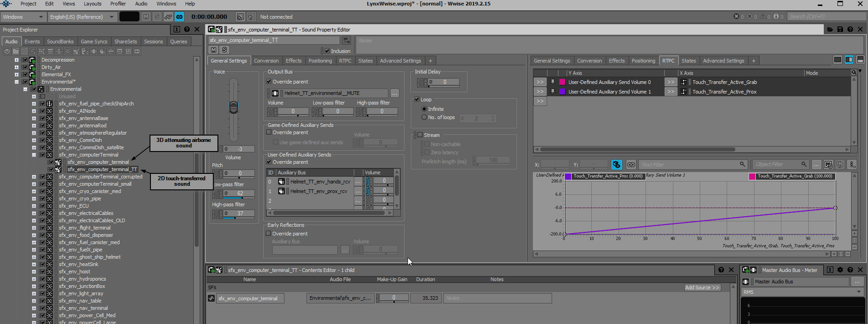Click the pink color swatch of Aux Send Volume 0

(562, 82)
